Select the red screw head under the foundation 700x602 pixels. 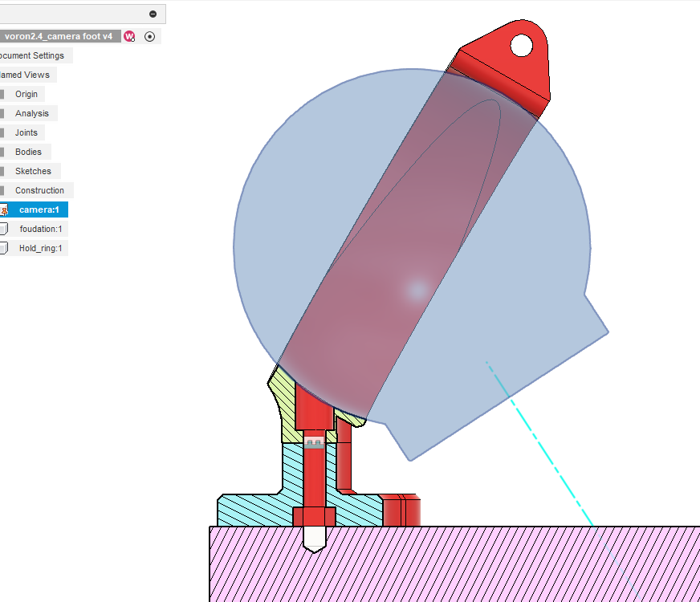point(315,517)
